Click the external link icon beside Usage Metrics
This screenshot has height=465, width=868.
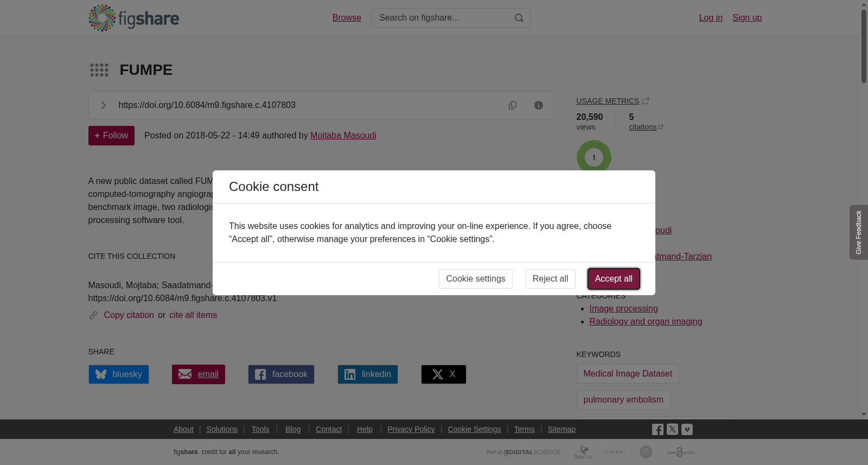click(646, 101)
